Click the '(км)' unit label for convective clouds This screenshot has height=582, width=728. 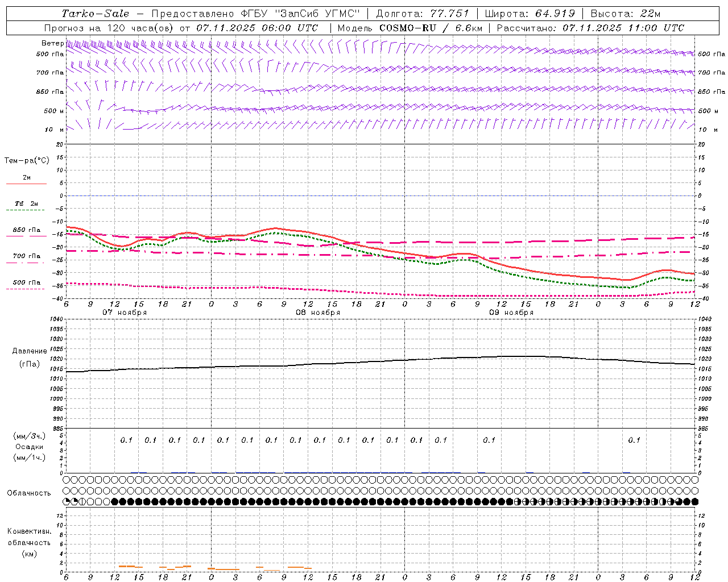tap(29, 554)
